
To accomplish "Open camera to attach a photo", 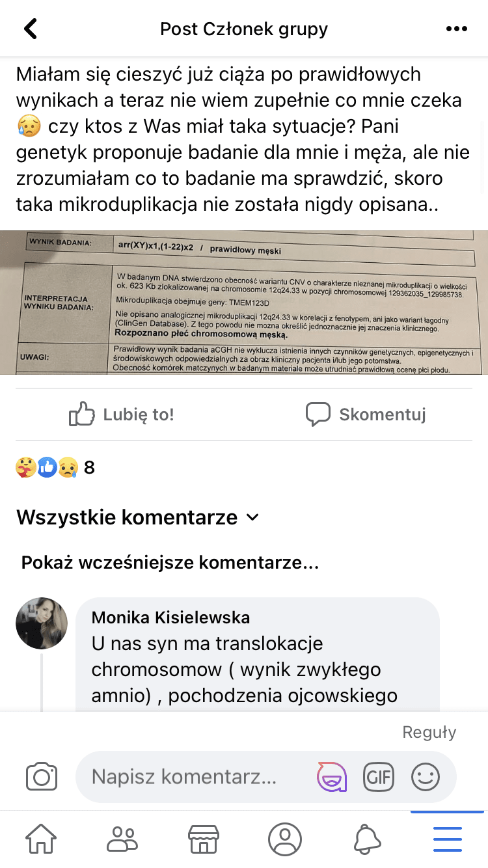I will 42,777.
